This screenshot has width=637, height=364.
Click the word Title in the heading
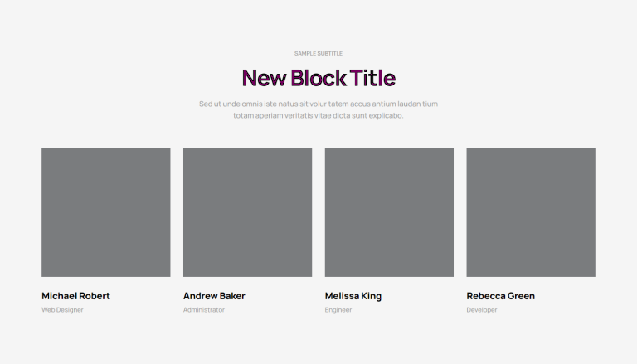point(372,78)
